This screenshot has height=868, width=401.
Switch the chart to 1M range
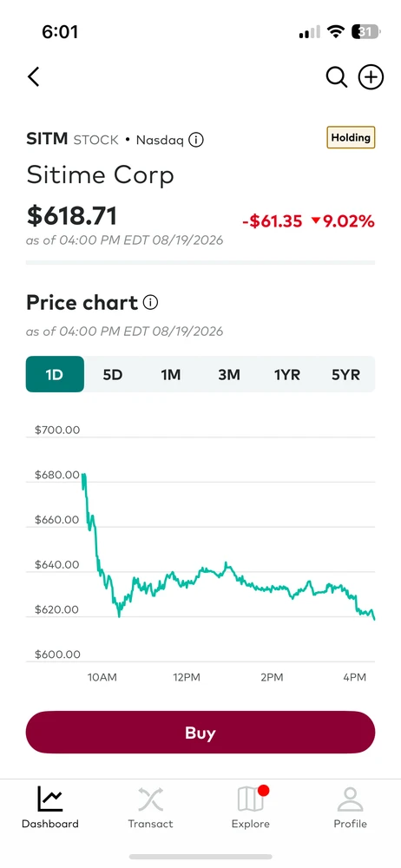tap(171, 374)
